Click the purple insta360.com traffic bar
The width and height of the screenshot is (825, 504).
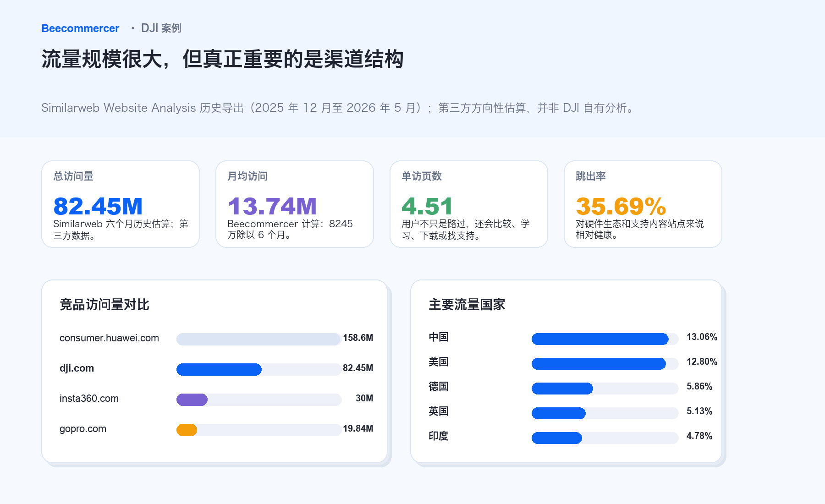pyautogui.click(x=192, y=400)
